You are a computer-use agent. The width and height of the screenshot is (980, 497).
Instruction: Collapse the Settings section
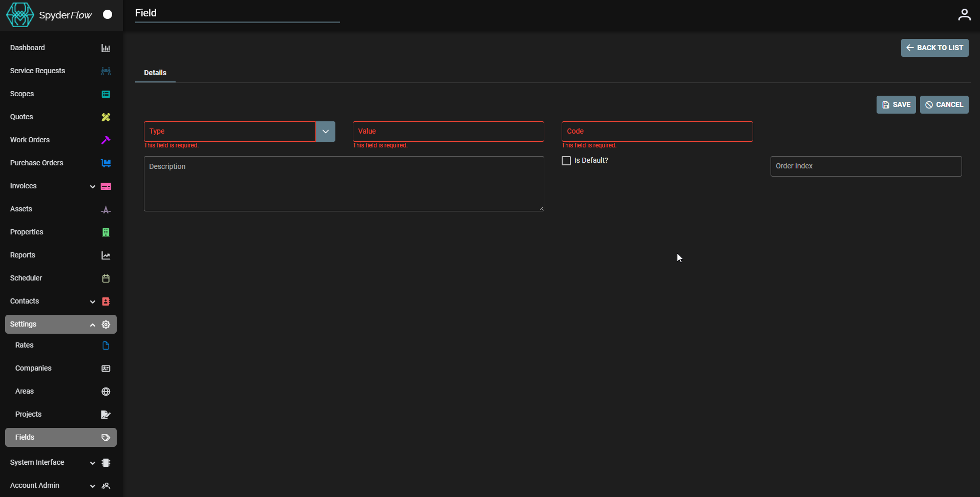click(x=92, y=325)
